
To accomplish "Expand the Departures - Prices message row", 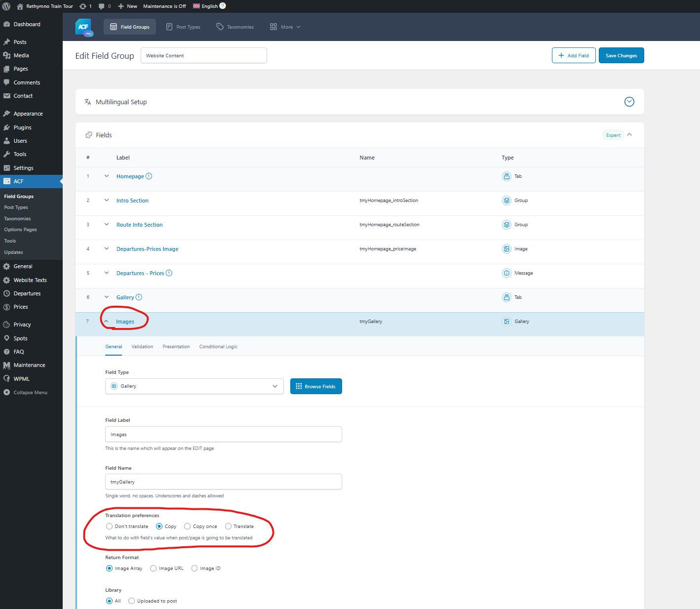I will point(107,273).
